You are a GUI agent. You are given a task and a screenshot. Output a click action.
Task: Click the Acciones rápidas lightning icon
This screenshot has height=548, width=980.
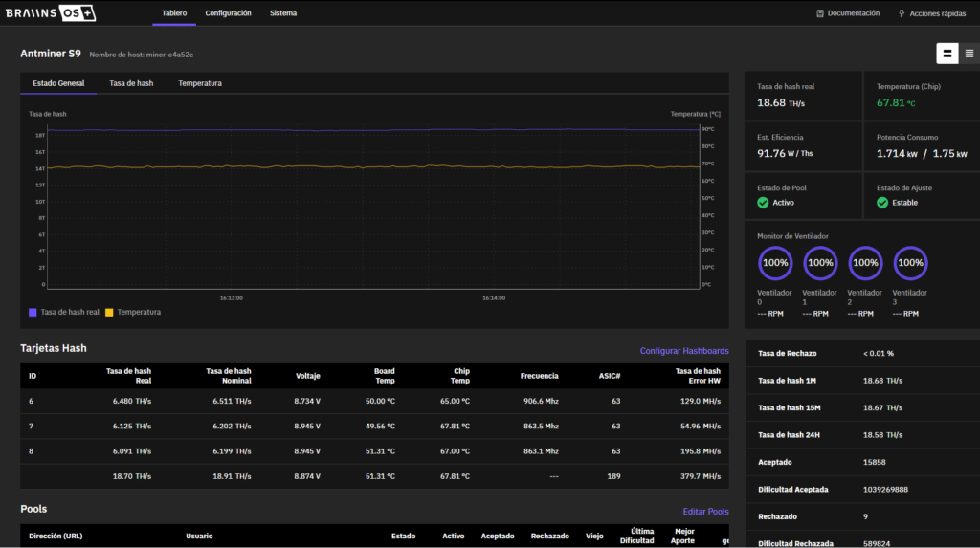pyautogui.click(x=902, y=13)
